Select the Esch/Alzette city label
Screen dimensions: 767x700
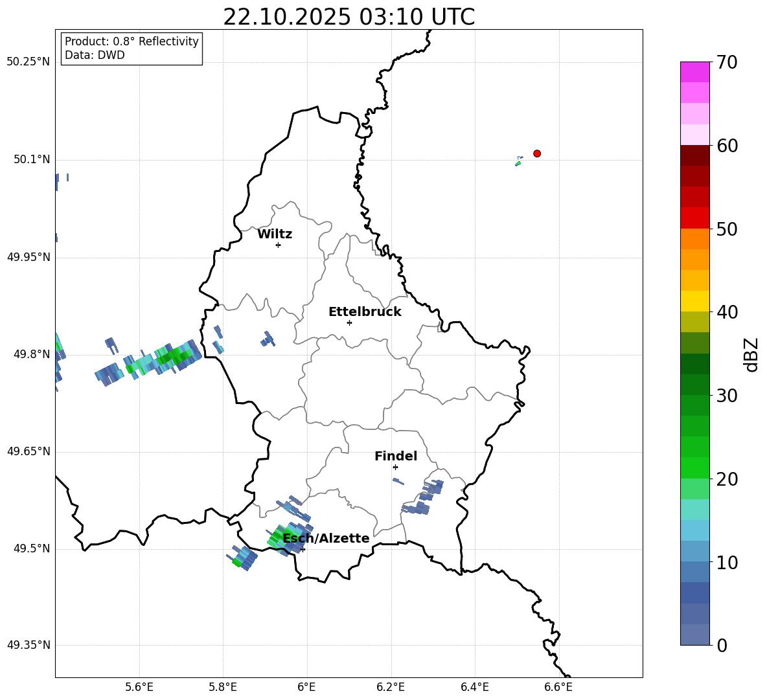pos(326,538)
